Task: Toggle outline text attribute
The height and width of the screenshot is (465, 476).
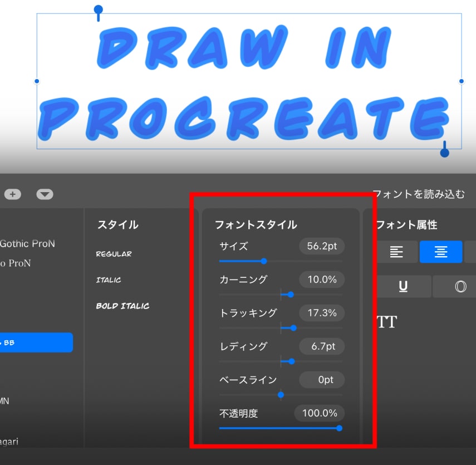Action: click(x=460, y=286)
